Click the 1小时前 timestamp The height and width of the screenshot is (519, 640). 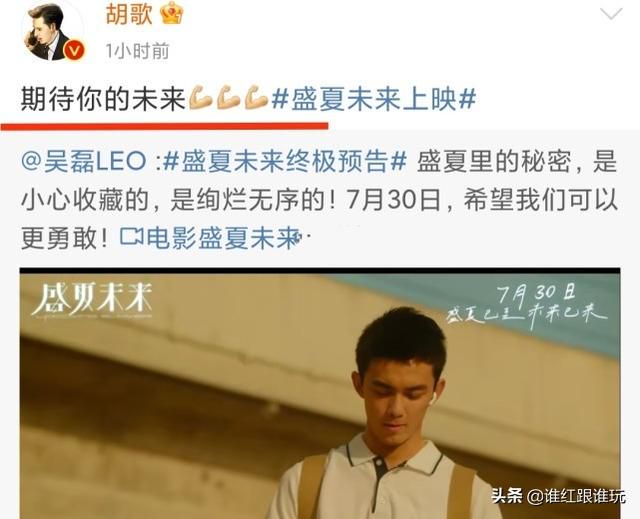tap(138, 51)
